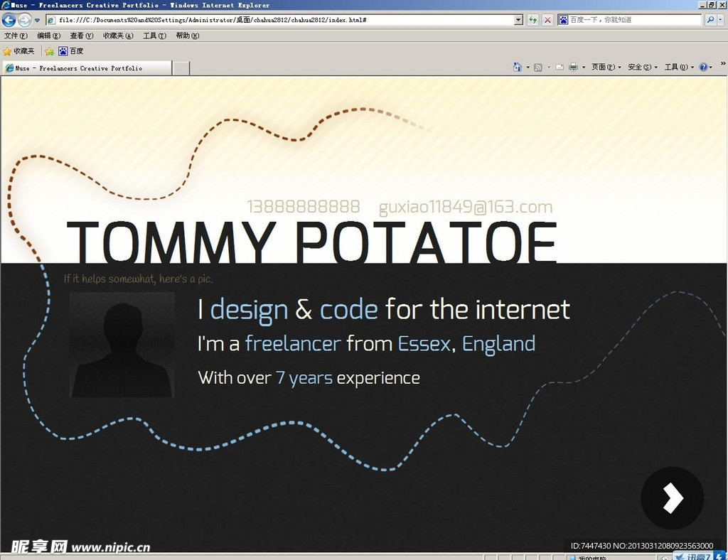Open the 帮助(H) menu
The width and height of the screenshot is (728, 560).
[188, 36]
